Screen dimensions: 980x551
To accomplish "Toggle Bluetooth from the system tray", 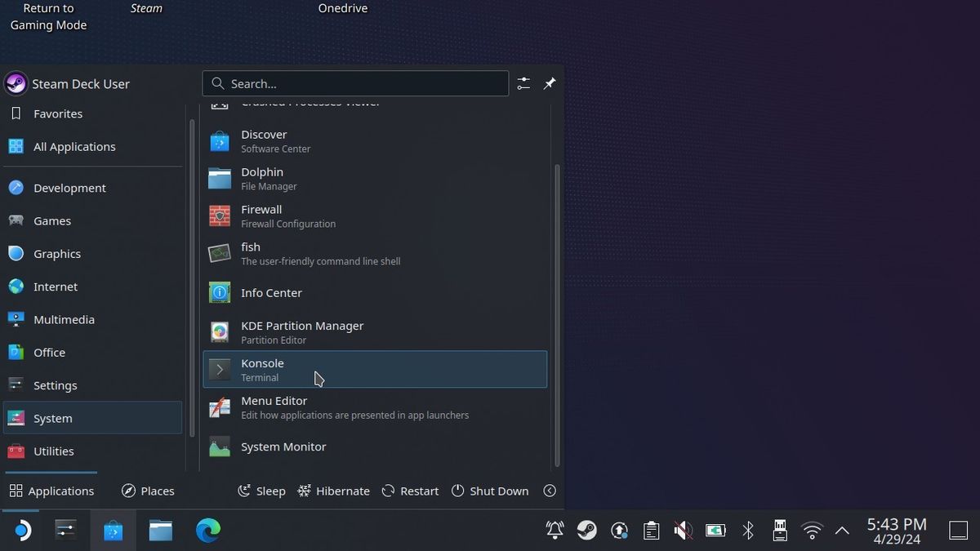I will pos(748,530).
